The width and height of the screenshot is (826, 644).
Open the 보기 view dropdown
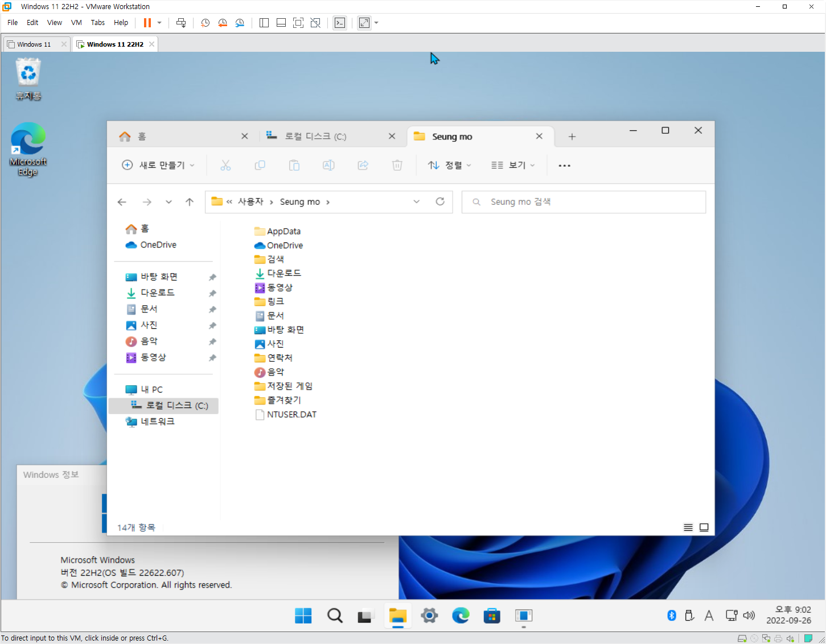(x=513, y=165)
